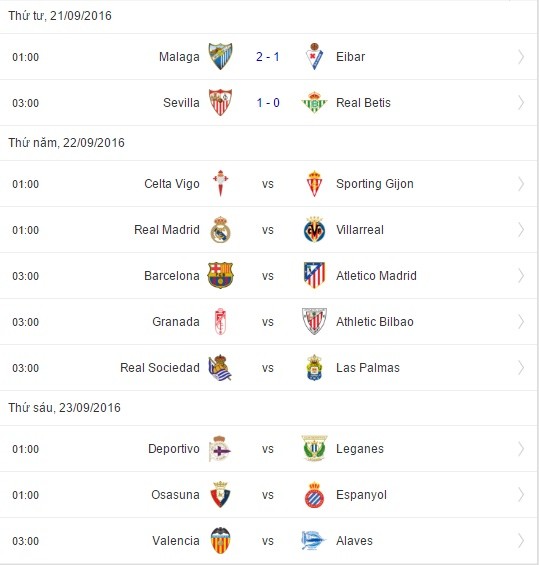Click the Atletico Madrid badge
This screenshot has width=539, height=565.
click(314, 276)
